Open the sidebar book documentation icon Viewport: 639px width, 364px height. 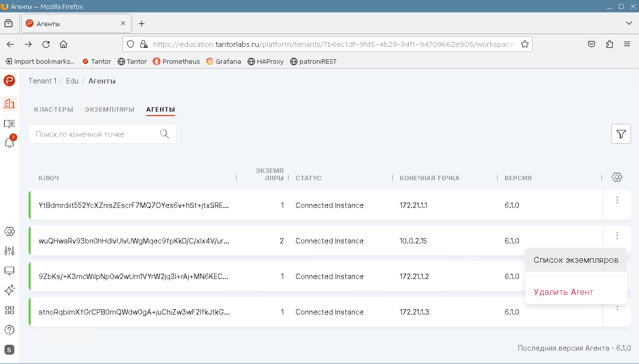[9, 123]
